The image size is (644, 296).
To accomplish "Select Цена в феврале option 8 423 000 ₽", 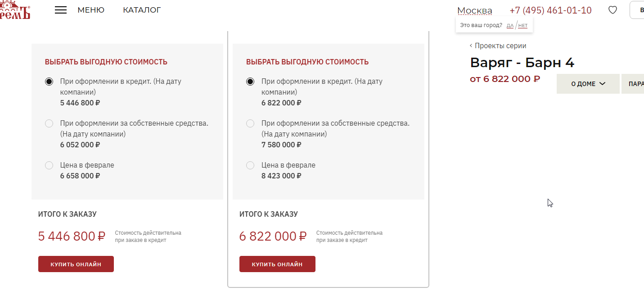I will coord(250,165).
